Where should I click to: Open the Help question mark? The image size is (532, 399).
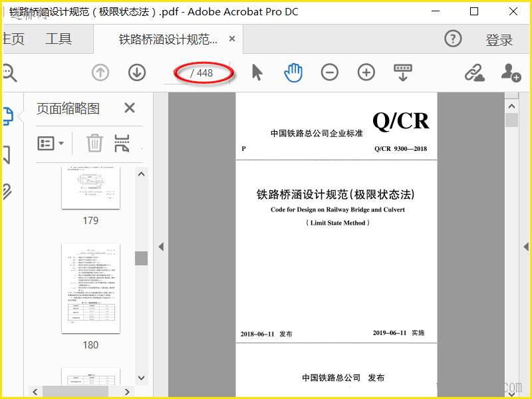[x=453, y=39]
